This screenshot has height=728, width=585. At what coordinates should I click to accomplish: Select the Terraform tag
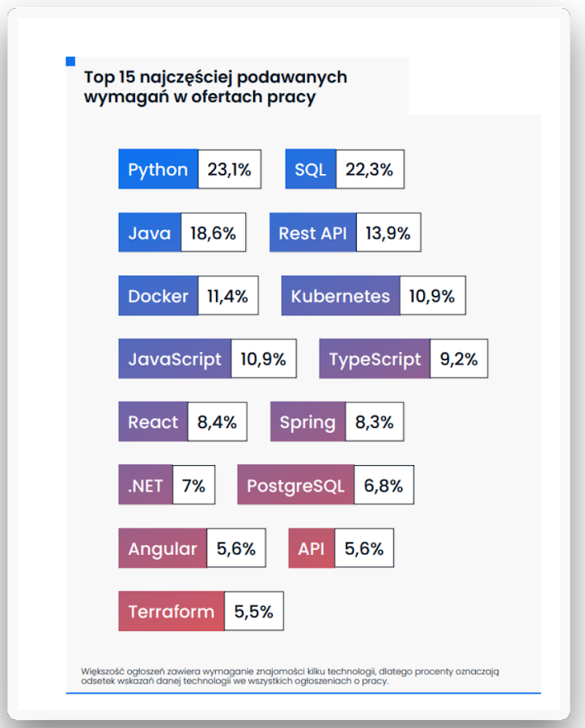(172, 612)
